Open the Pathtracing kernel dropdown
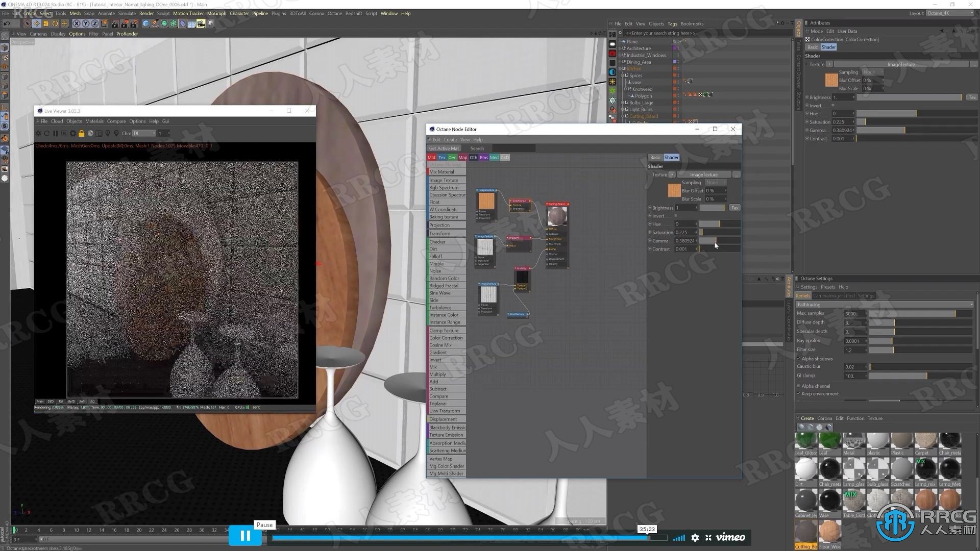Viewport: 980px width, 551px height. (885, 305)
